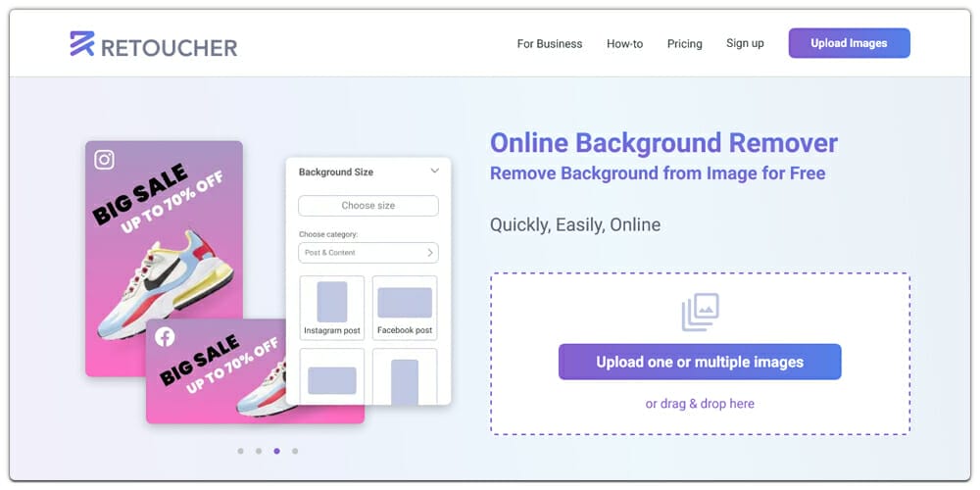This screenshot has height=490, width=980.
Task: Click the Sign up link
Action: (x=745, y=43)
